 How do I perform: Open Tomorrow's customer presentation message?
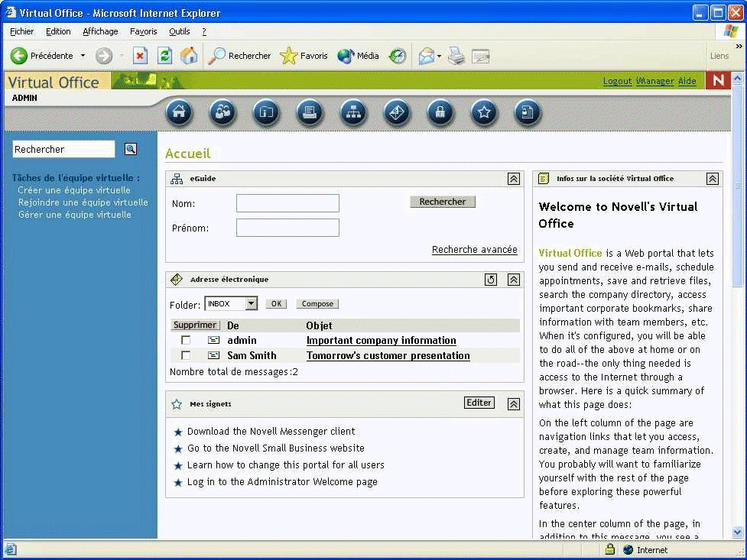[388, 356]
